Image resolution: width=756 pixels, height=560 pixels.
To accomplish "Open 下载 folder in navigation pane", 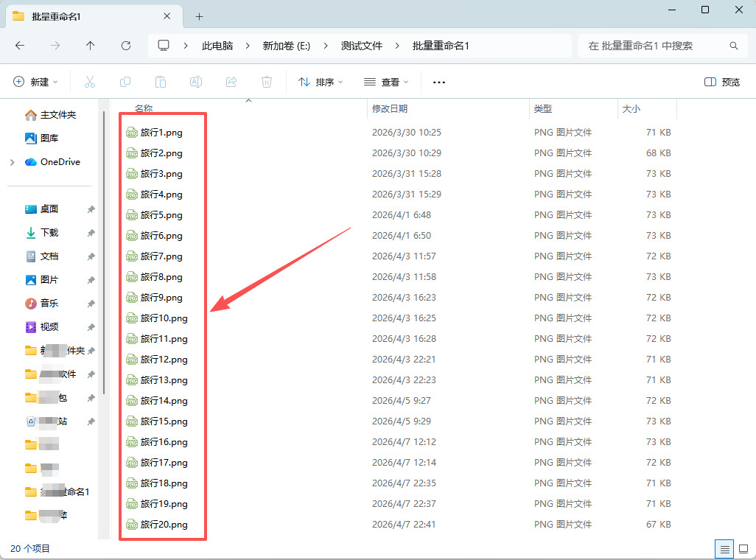I will [x=42, y=233].
